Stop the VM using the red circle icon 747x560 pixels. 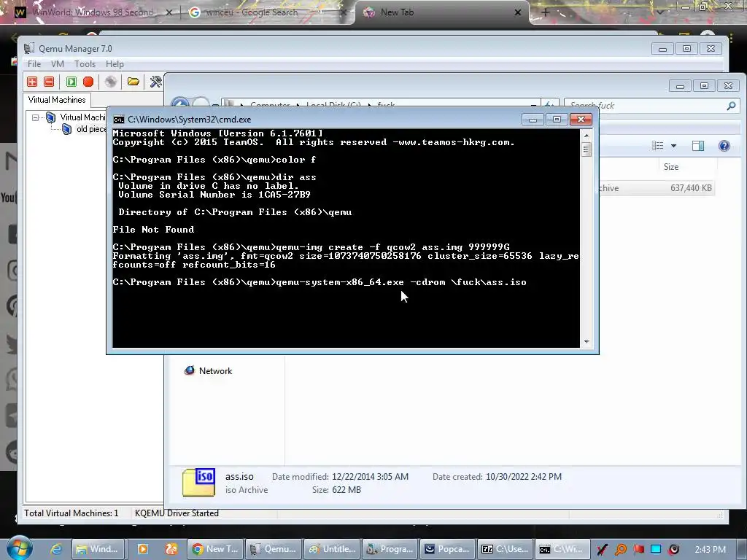[x=88, y=82]
